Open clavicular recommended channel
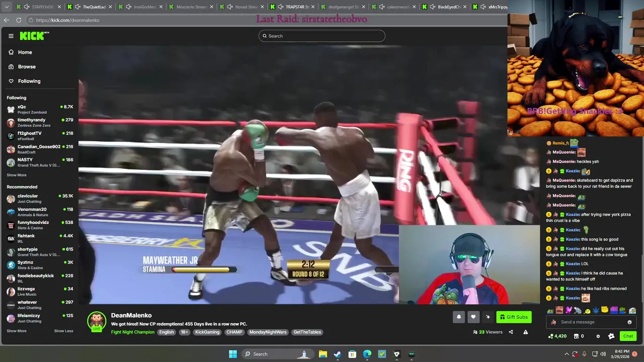This screenshot has height=362, width=644. tap(39, 198)
